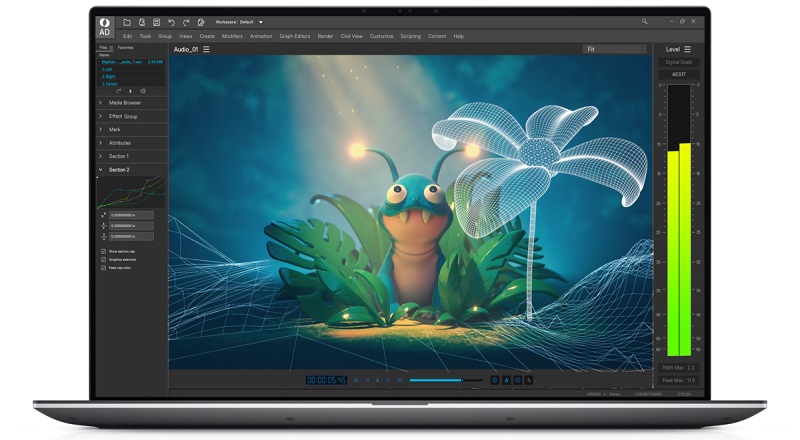The height and width of the screenshot is (440, 800).
Task: Expand the Media Browser section
Action: pyautogui.click(x=132, y=103)
